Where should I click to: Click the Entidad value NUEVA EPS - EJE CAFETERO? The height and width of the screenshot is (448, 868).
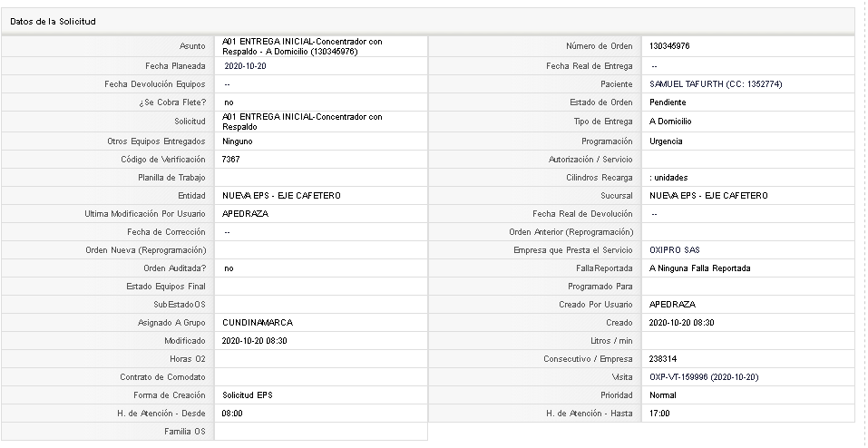point(281,196)
